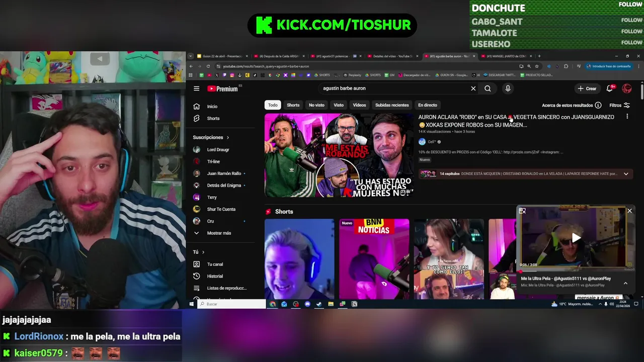Switch to the Después de la Caída tab
The image size is (644, 362).
[279, 56]
